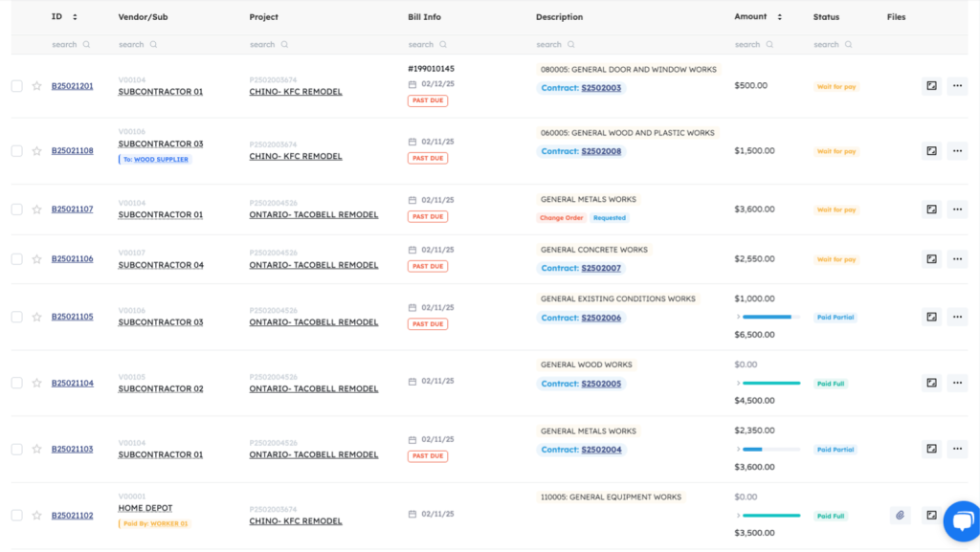Screen dimensions: 980x552
Task: Open expand view icon for B25021108
Action: point(931,151)
